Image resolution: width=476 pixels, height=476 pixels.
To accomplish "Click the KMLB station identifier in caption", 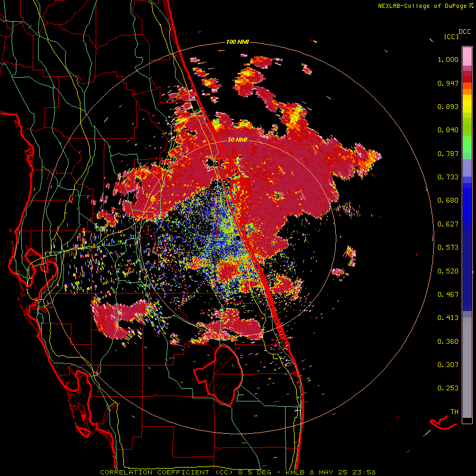I will 296,472.
